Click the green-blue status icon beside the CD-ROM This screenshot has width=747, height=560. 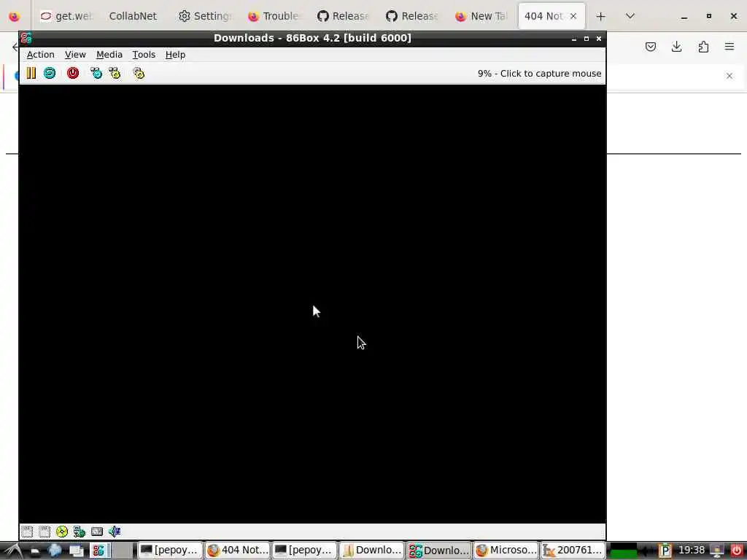click(x=79, y=532)
